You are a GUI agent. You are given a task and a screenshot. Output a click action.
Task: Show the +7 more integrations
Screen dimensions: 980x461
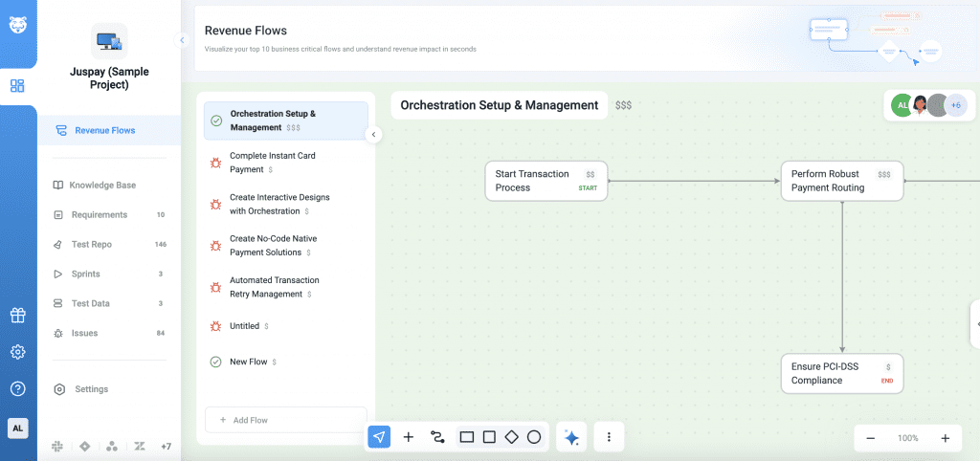pyautogui.click(x=166, y=447)
